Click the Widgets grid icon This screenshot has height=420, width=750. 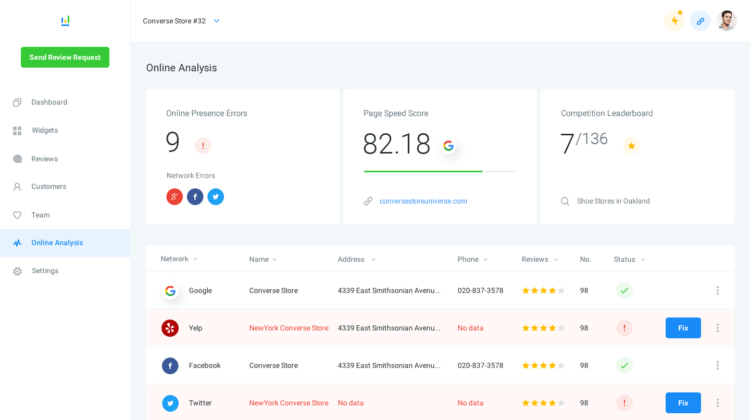pyautogui.click(x=17, y=131)
